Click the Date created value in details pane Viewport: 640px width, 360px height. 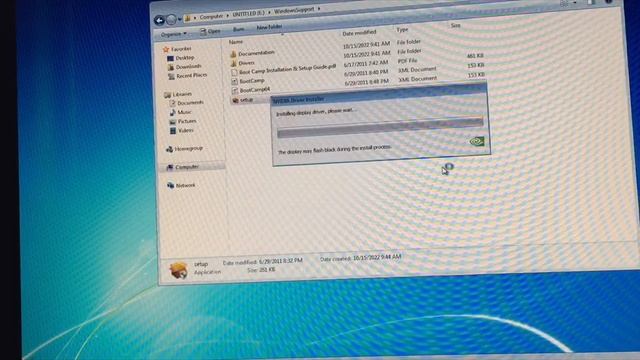pos(377,257)
